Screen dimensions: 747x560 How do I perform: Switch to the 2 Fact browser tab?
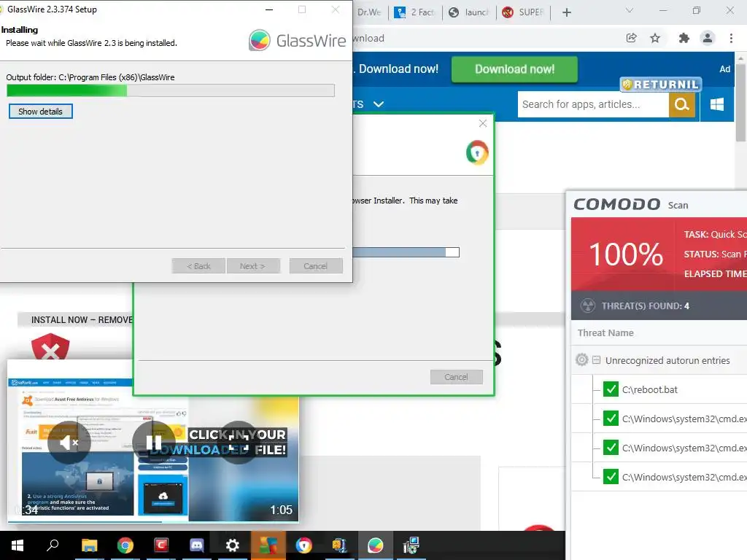[415, 12]
